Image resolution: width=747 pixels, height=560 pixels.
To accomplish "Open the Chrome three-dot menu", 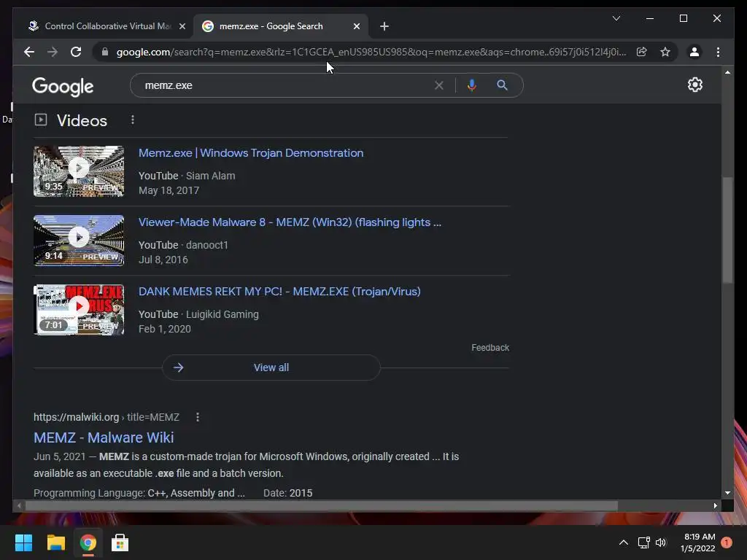I will [718, 52].
